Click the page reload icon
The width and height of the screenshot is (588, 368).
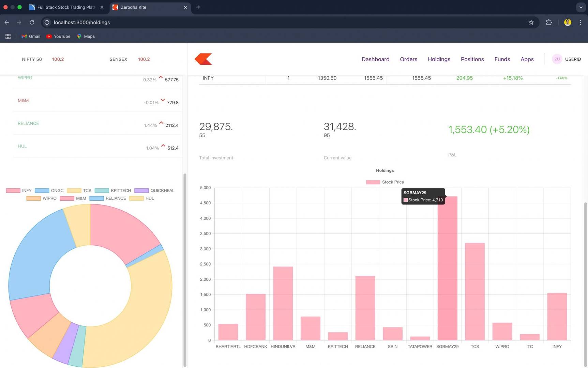tap(32, 22)
